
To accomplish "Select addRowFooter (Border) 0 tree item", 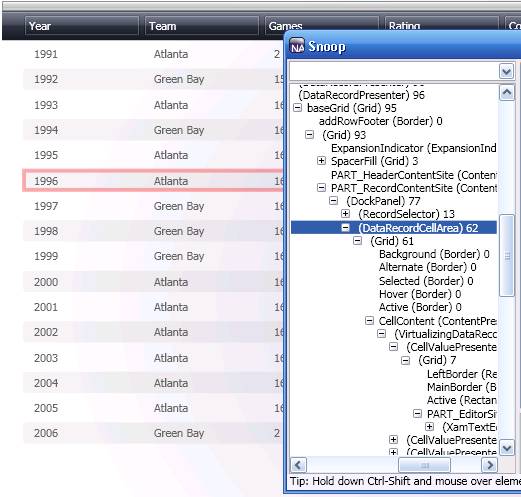I will (x=380, y=121).
